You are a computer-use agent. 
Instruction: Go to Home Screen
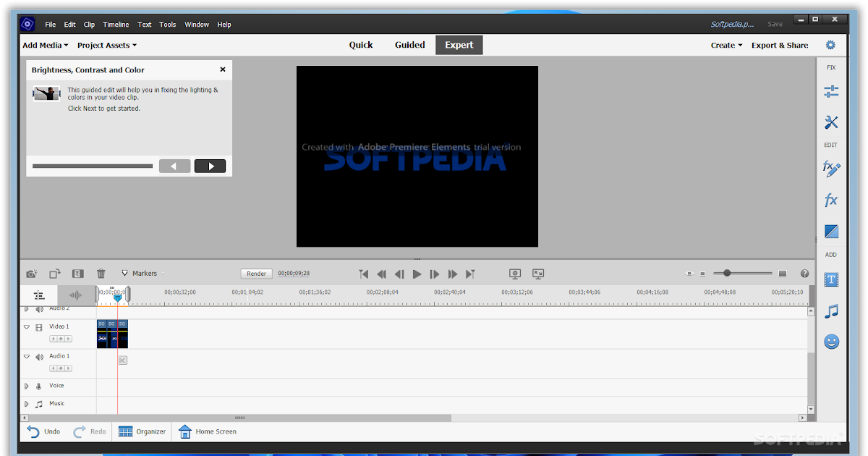pos(208,431)
